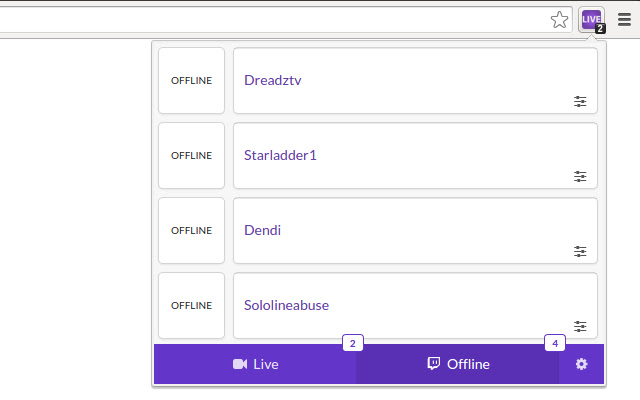640x400 pixels.
Task: Click the Sololineabuse OFFLINE thumbnail
Action: click(191, 305)
